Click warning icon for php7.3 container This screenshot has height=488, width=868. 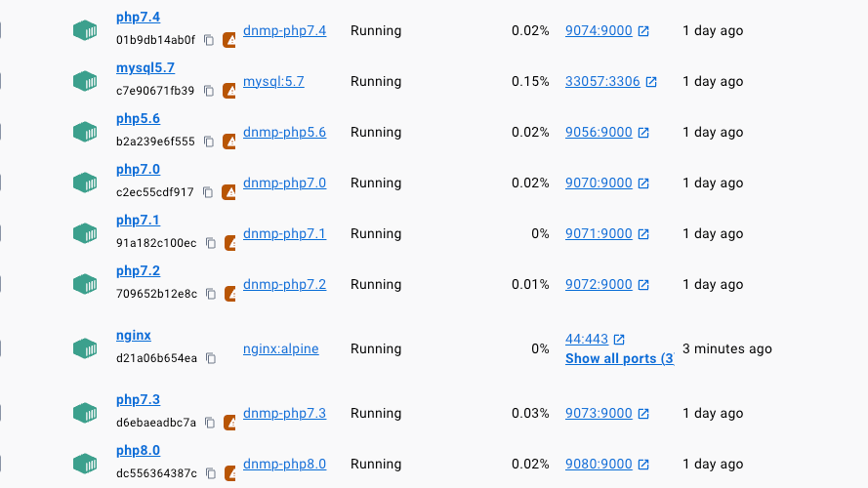[229, 423]
